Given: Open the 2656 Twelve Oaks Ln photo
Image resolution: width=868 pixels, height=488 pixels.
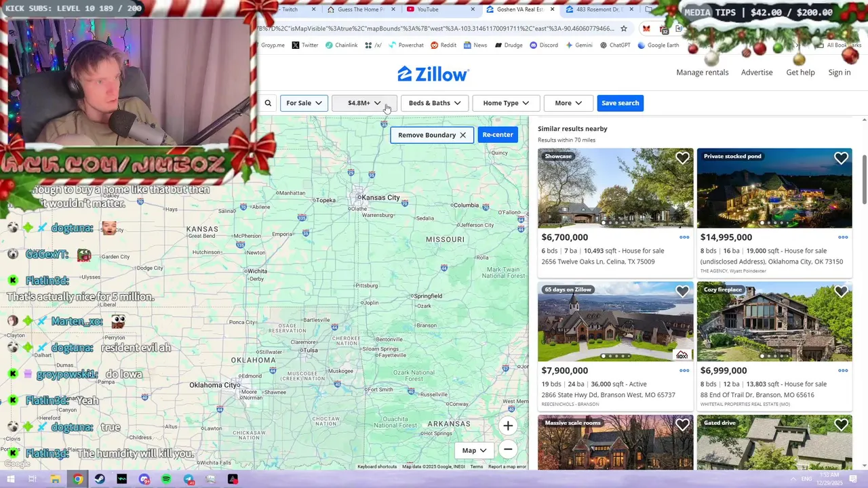Looking at the screenshot, I should (616, 188).
